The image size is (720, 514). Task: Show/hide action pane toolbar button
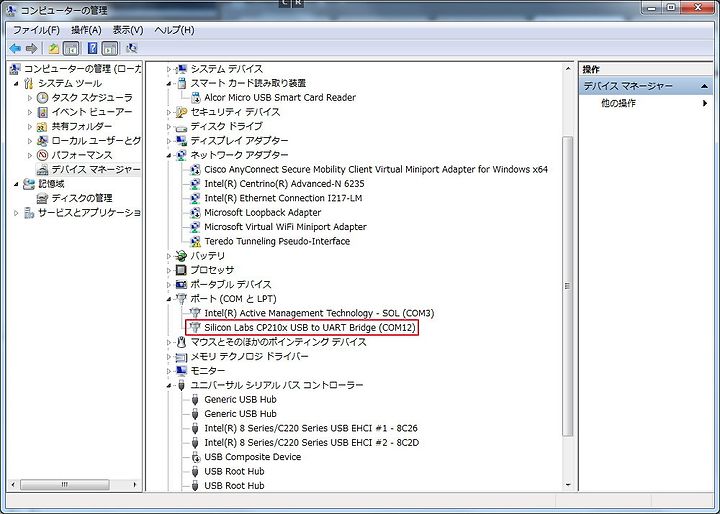click(110, 48)
